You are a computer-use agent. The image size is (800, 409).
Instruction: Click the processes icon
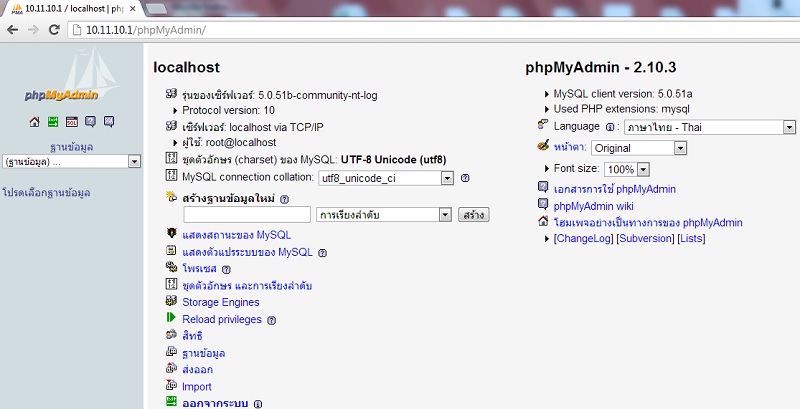click(x=171, y=267)
